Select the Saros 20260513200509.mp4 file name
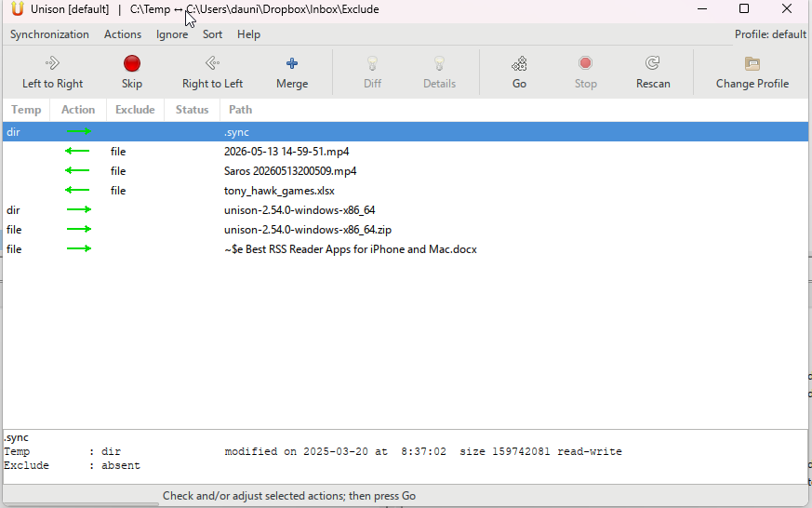812x508 pixels. pyautogui.click(x=290, y=171)
